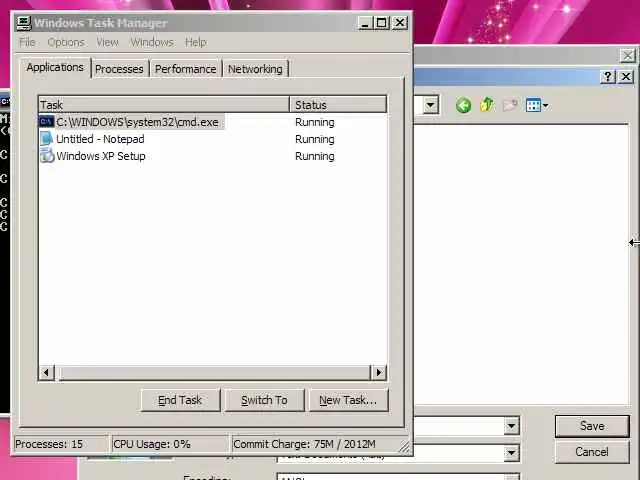Screen dimensions: 640x480
Task: Open the File menu in Task Manager
Action: click(27, 42)
